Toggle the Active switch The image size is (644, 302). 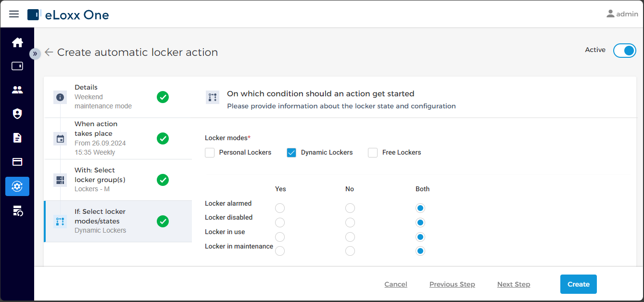pos(625,51)
